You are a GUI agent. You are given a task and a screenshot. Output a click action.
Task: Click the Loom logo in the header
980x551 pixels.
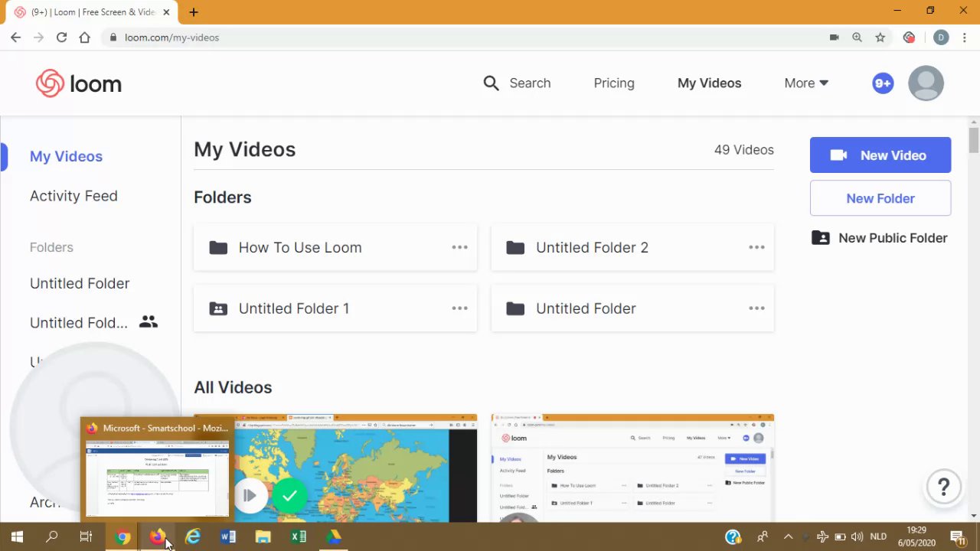click(x=78, y=83)
